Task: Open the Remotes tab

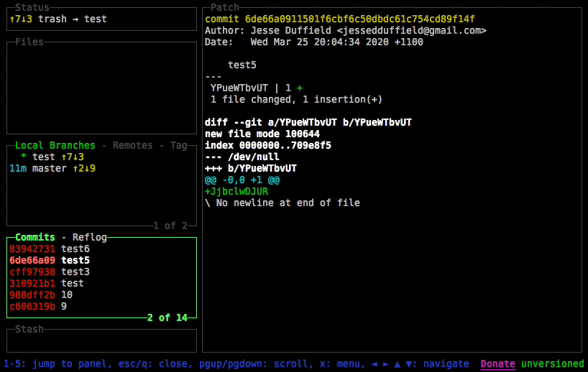Action: point(132,145)
